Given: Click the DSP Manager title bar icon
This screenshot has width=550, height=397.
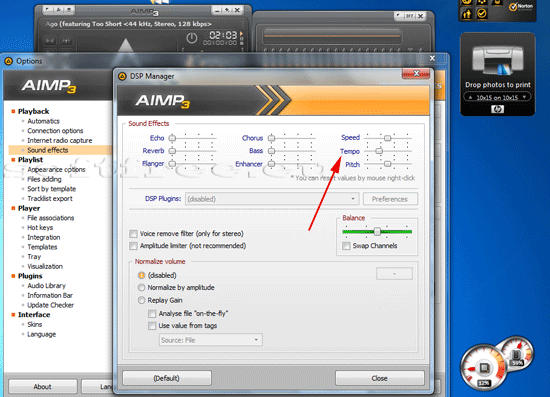Looking at the screenshot, I should (122, 76).
